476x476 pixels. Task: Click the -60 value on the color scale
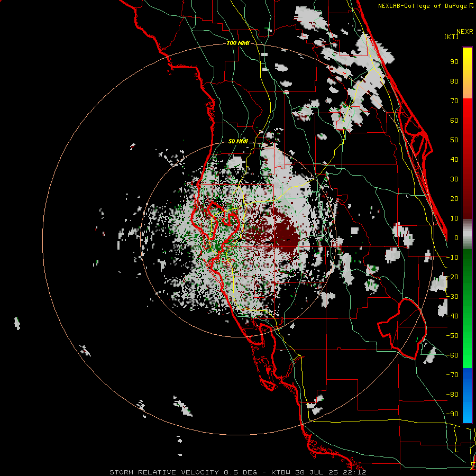pos(452,355)
